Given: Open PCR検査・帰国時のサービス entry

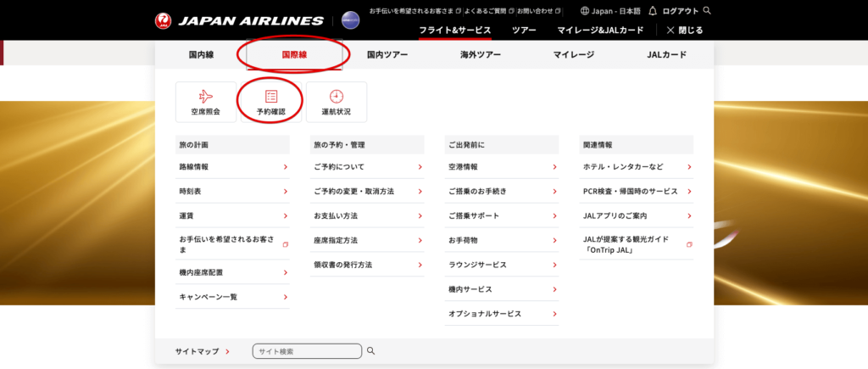Looking at the screenshot, I should point(636,191).
